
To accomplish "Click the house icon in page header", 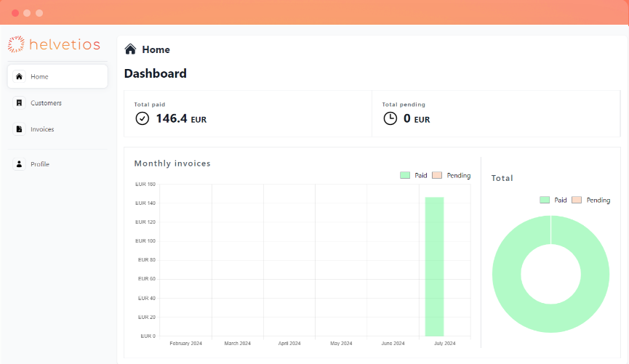I will coord(130,49).
